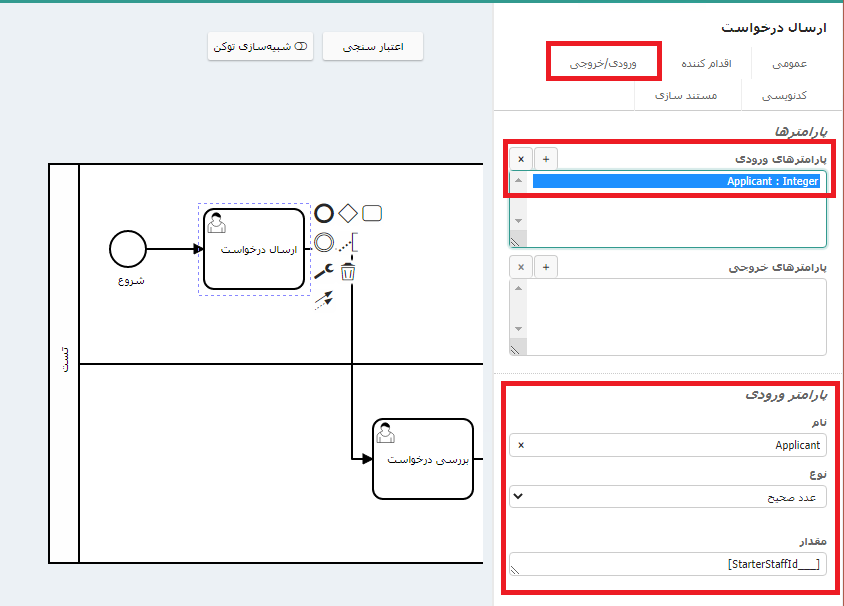Click the مقدار value input field

click(x=667, y=565)
